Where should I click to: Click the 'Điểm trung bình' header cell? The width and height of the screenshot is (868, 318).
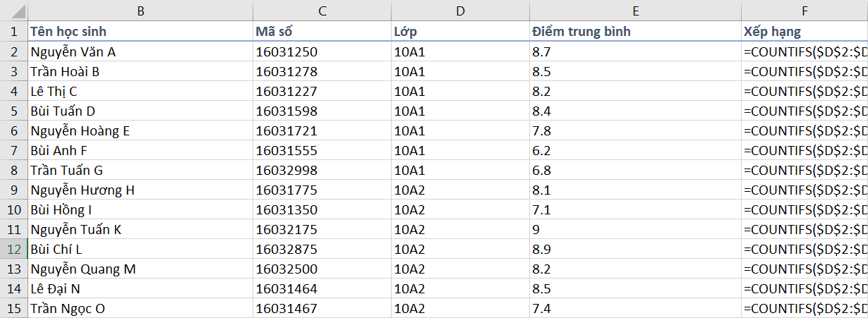coord(635,32)
